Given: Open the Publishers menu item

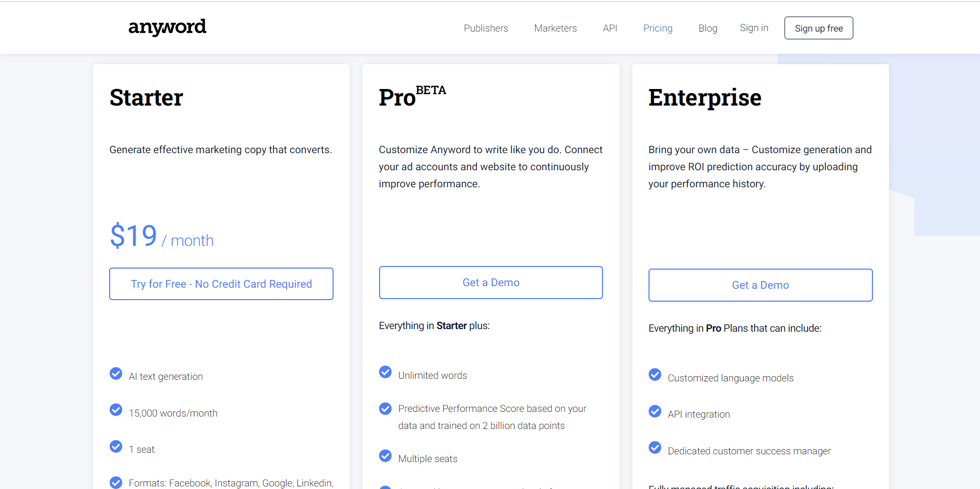Looking at the screenshot, I should pyautogui.click(x=486, y=28).
